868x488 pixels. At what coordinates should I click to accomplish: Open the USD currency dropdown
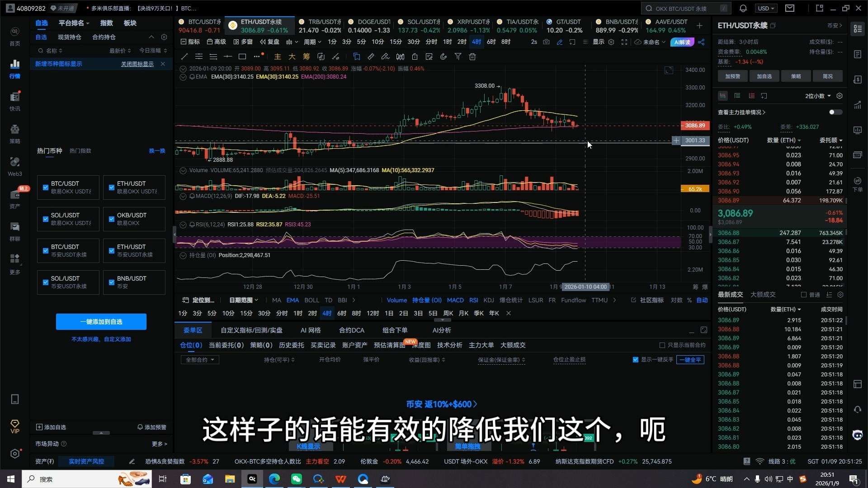click(x=766, y=8)
